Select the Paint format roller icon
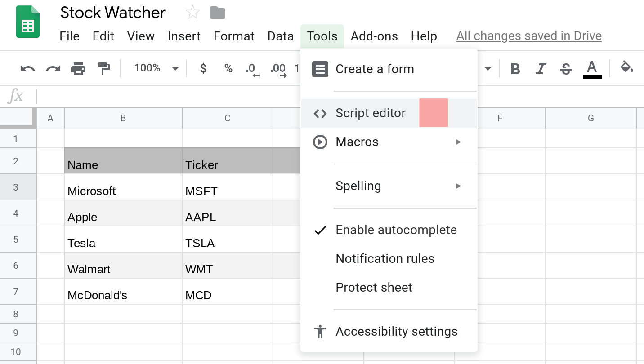The height and width of the screenshot is (364, 644). (x=104, y=69)
